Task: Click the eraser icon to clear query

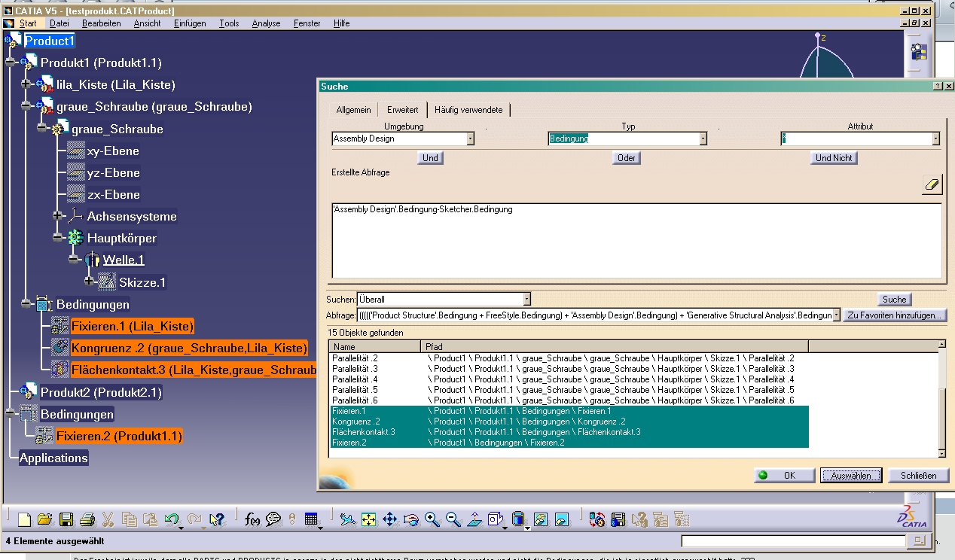Action: pyautogui.click(x=932, y=185)
